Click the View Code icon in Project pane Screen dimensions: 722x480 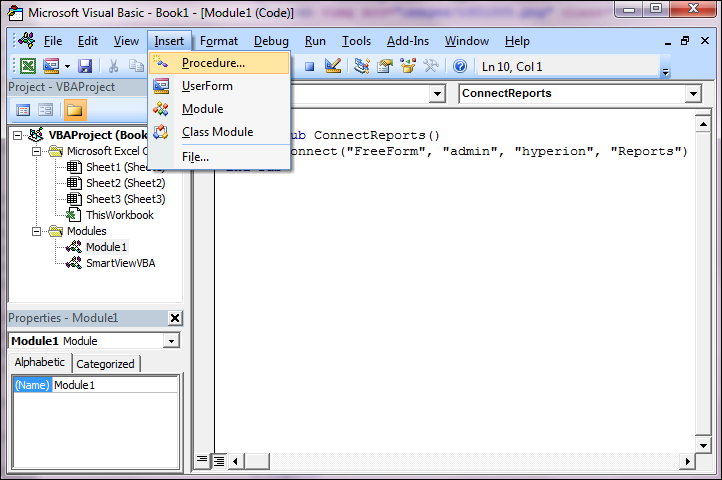[x=23, y=110]
